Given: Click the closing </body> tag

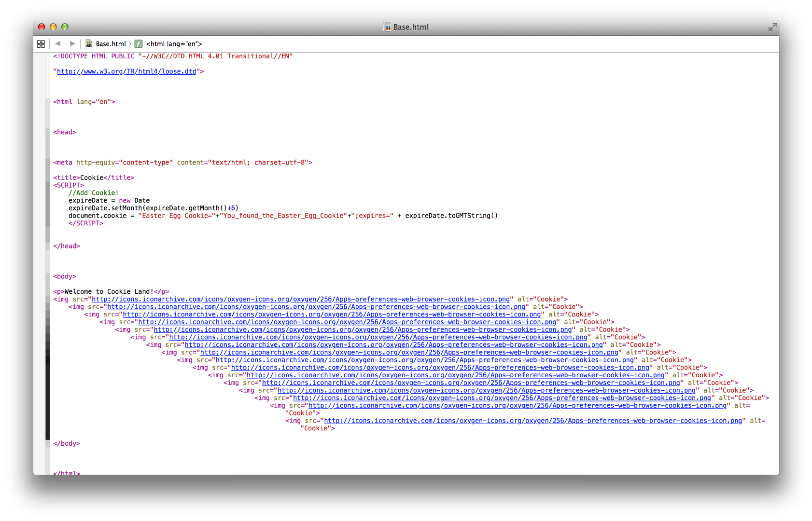Looking at the screenshot, I should pos(67,443).
